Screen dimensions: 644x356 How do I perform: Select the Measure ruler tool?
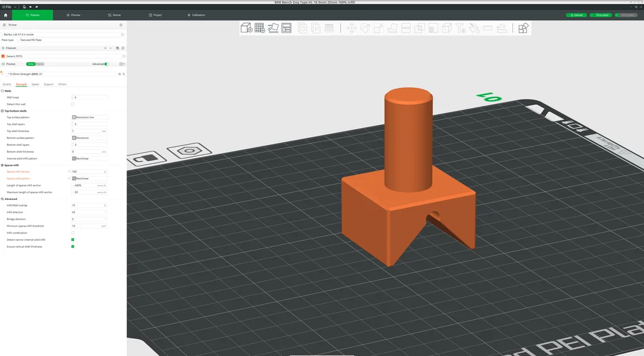(487, 28)
